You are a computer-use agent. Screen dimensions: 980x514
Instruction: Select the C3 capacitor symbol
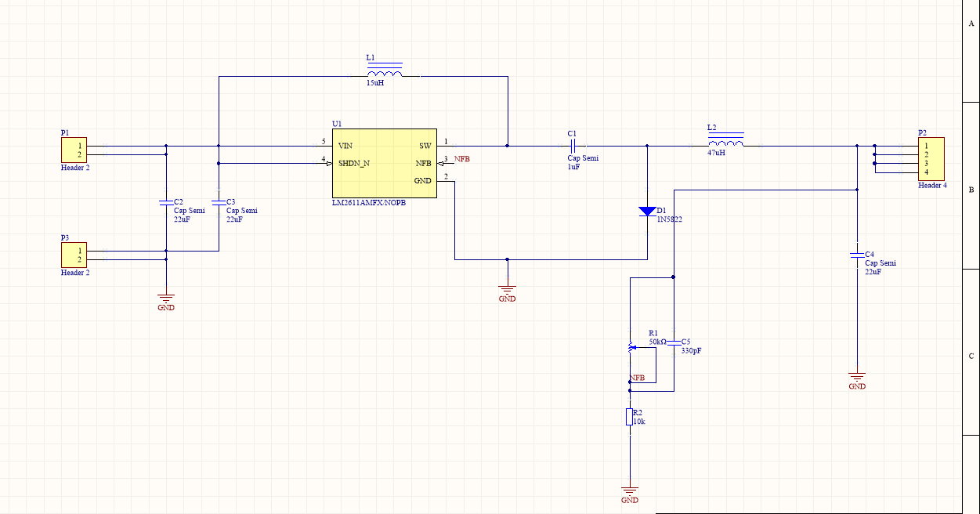pyautogui.click(x=219, y=202)
